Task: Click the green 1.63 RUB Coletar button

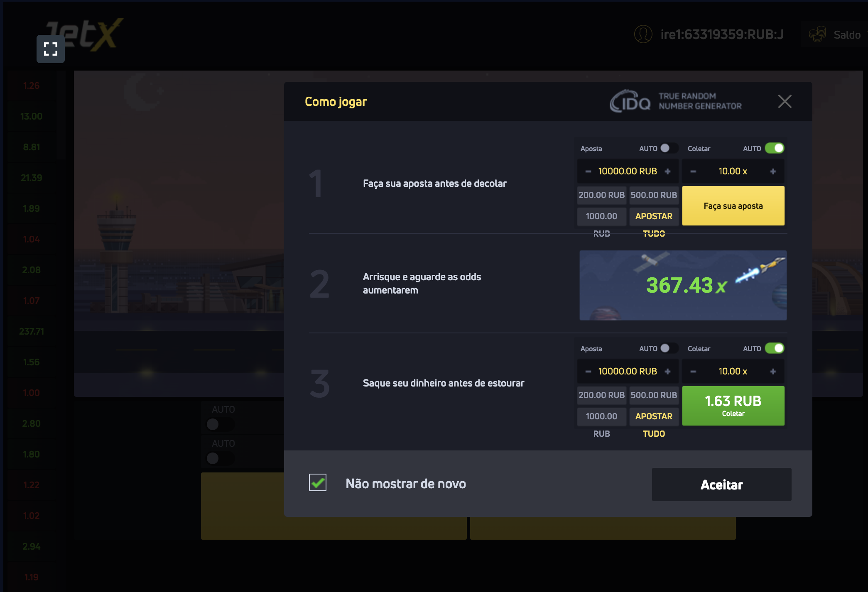Action: tap(733, 406)
